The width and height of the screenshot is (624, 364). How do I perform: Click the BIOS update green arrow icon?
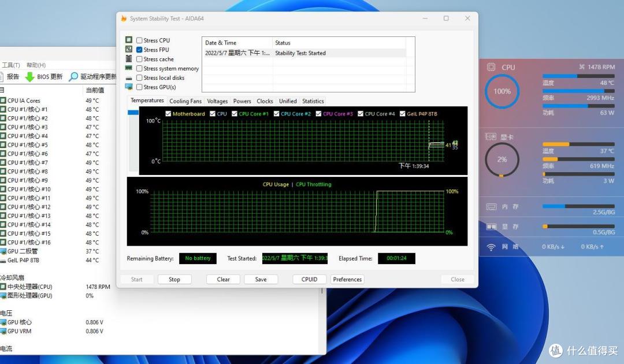pyautogui.click(x=30, y=77)
